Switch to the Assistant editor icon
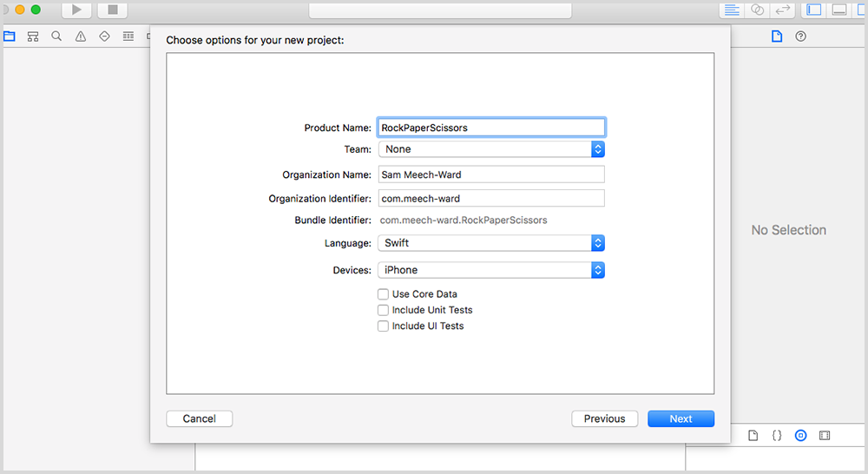This screenshot has height=474, width=868. click(x=758, y=10)
